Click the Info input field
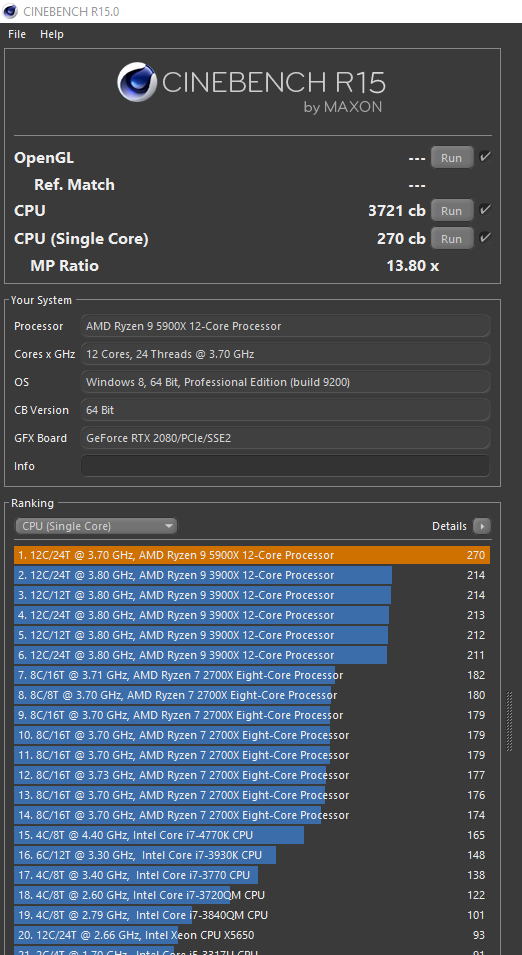522x955 pixels. (x=285, y=466)
